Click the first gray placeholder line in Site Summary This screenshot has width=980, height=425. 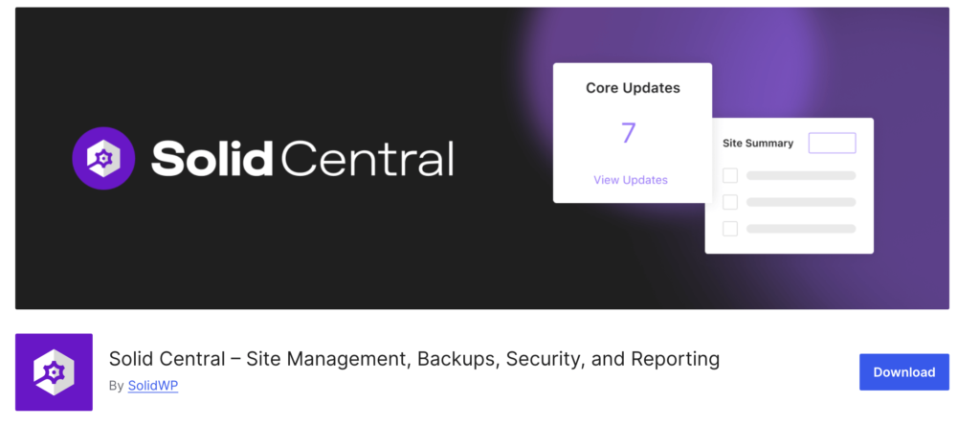tap(801, 175)
